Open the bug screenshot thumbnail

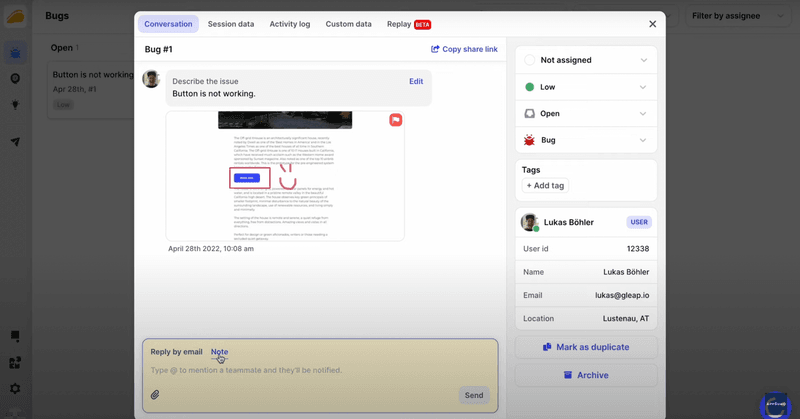[x=285, y=176]
